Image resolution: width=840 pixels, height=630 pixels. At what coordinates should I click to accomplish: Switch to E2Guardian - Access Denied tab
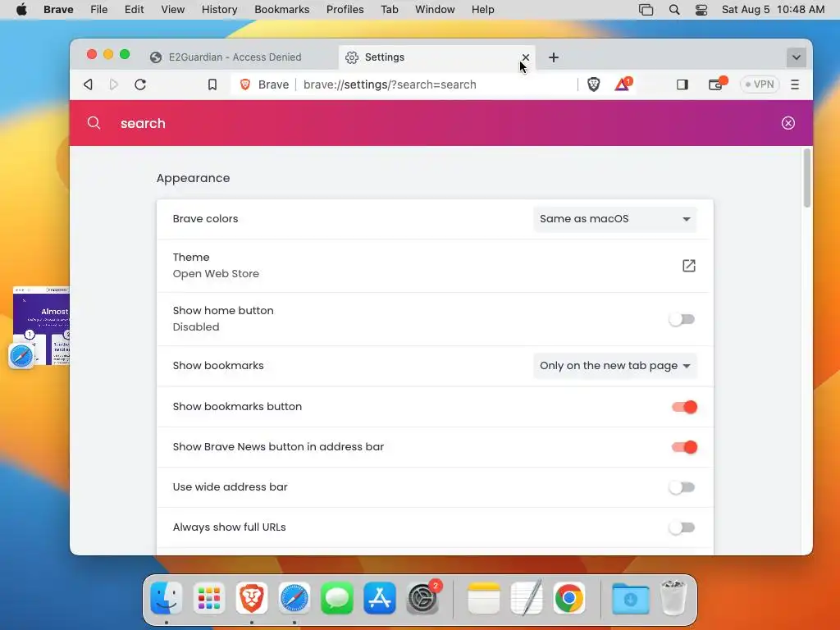coord(235,57)
